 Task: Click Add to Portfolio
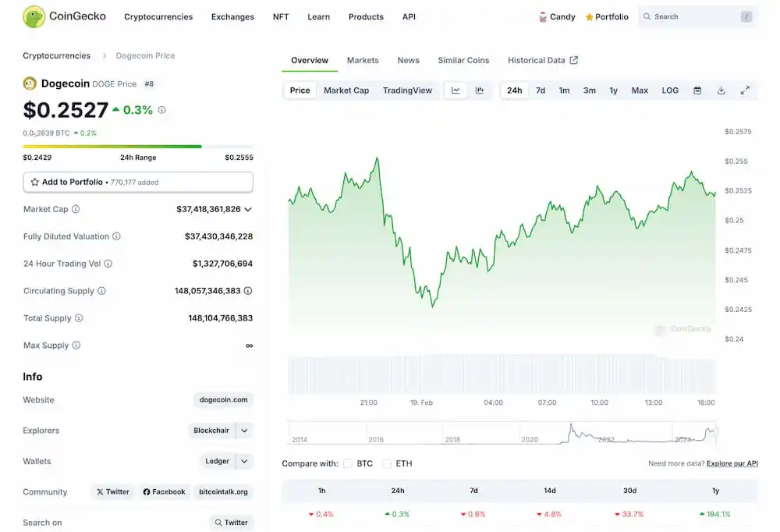[138, 182]
